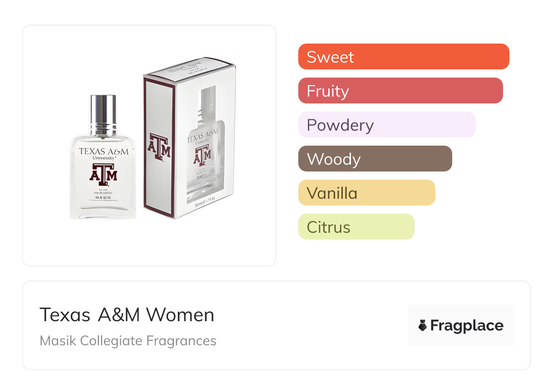Click the ATM logo on the box front

(202, 153)
